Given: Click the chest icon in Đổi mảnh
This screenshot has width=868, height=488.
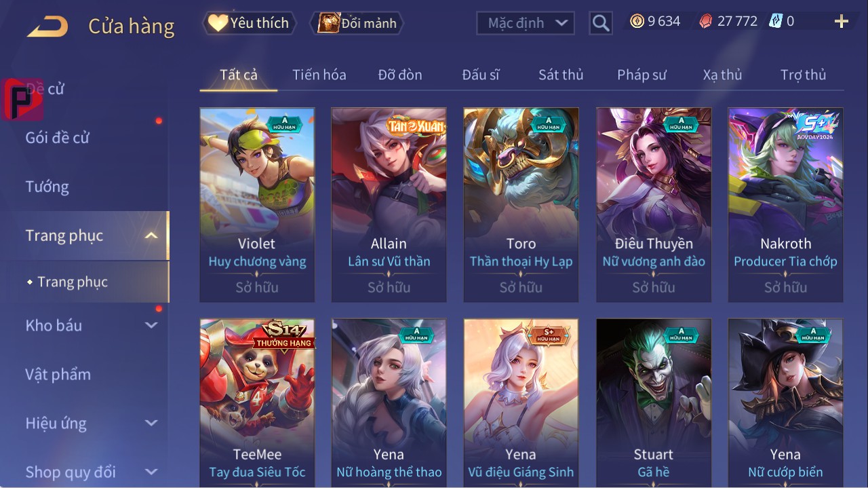Looking at the screenshot, I should [x=328, y=23].
